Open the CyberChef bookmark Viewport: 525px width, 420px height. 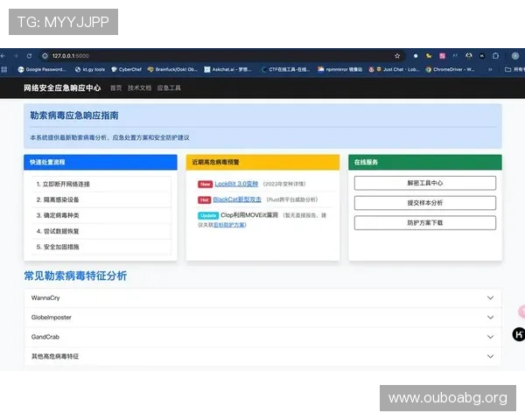(x=126, y=69)
